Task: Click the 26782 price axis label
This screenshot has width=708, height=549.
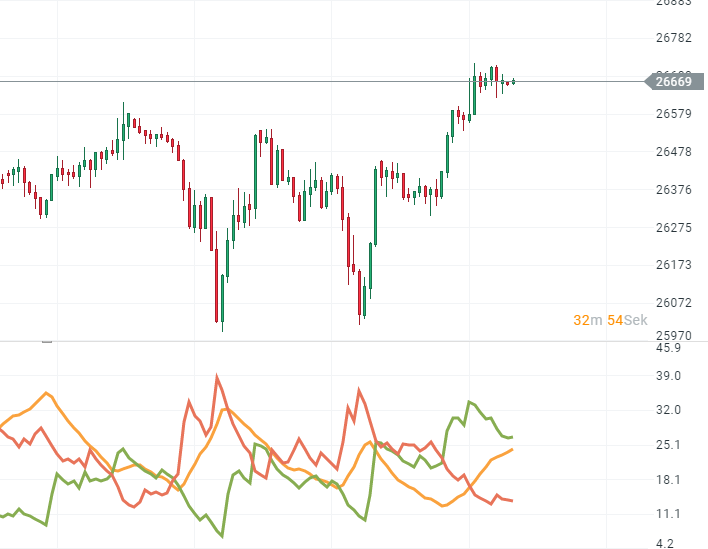Action: coord(673,38)
